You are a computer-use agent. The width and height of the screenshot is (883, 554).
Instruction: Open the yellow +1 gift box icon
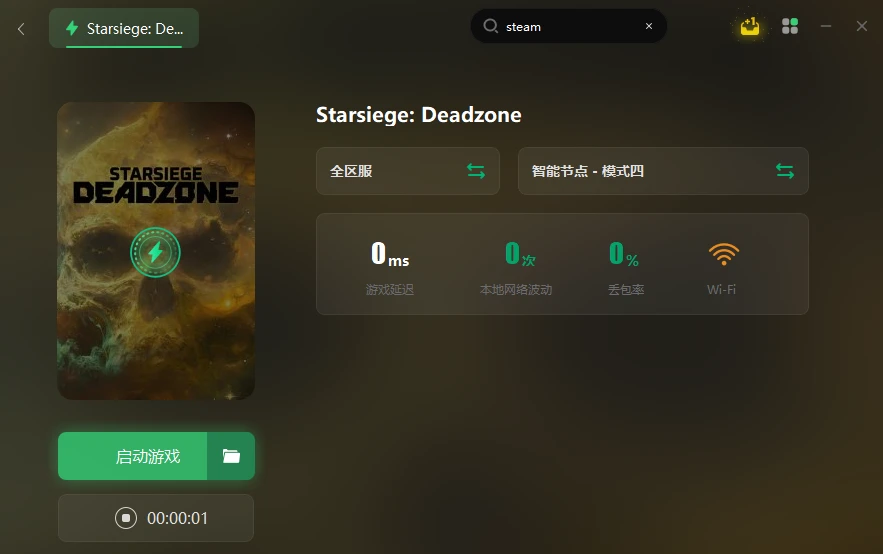[750, 26]
